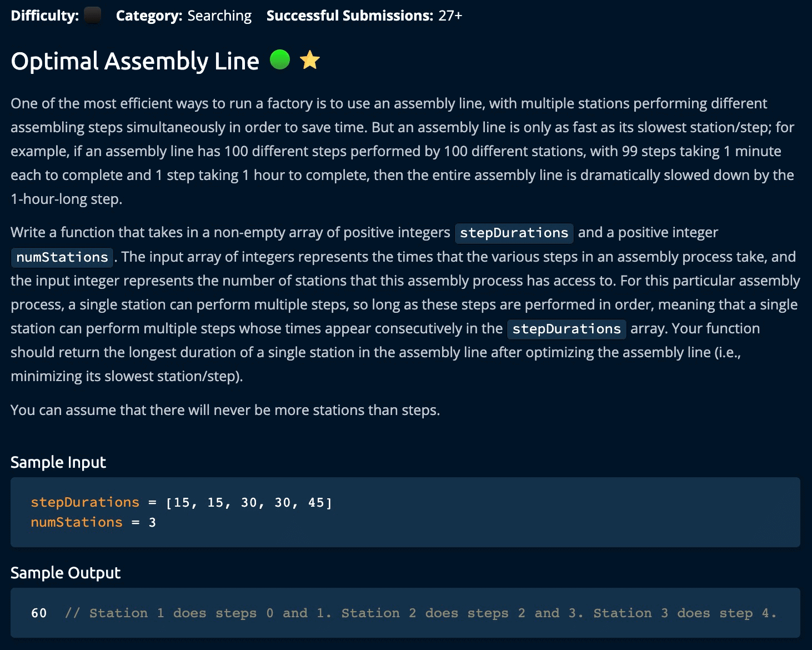The width and height of the screenshot is (812, 650).
Task: Click the numStations value 3 in Sample Input
Action: click(152, 522)
